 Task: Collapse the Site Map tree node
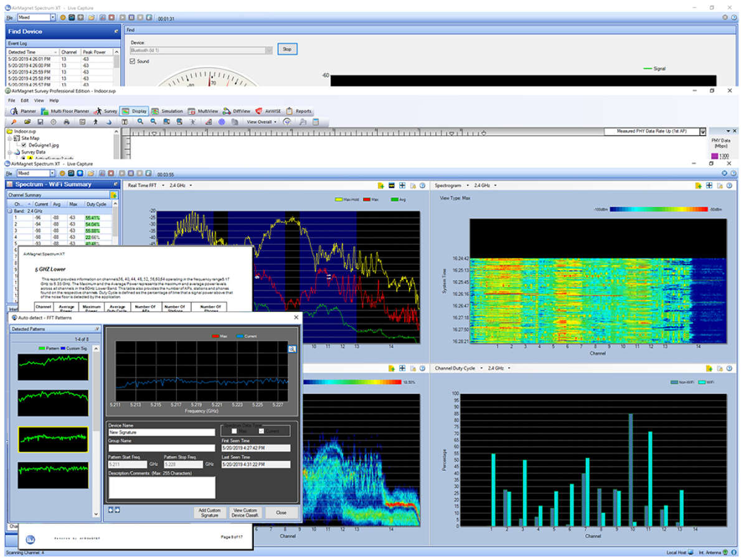10,138
